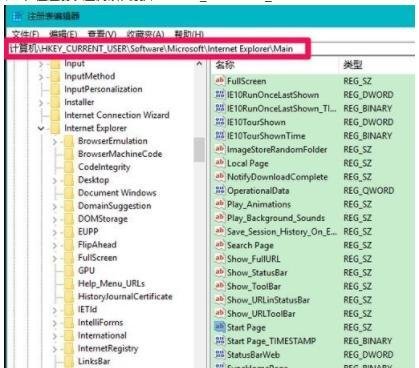Expand the EUPP key arrow
Viewport: 419px width, 368px height.
tap(55, 232)
